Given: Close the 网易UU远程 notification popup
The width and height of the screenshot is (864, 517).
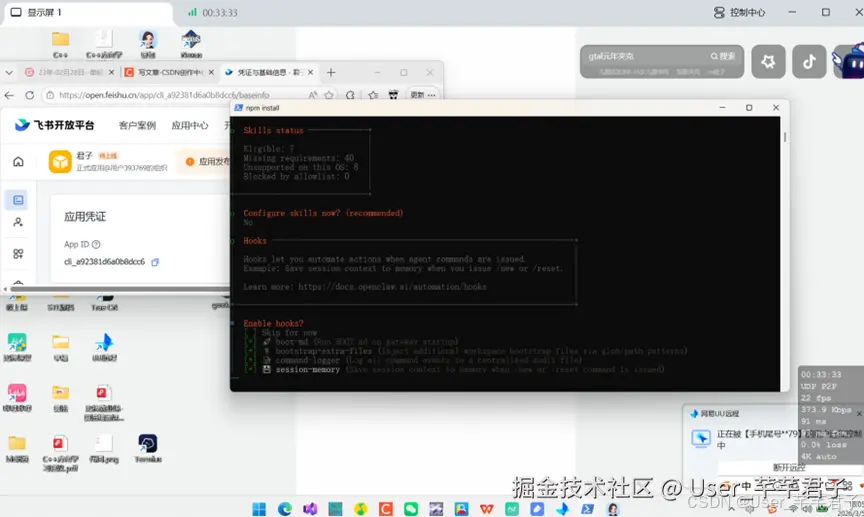Looking at the screenshot, I should coord(858,413).
